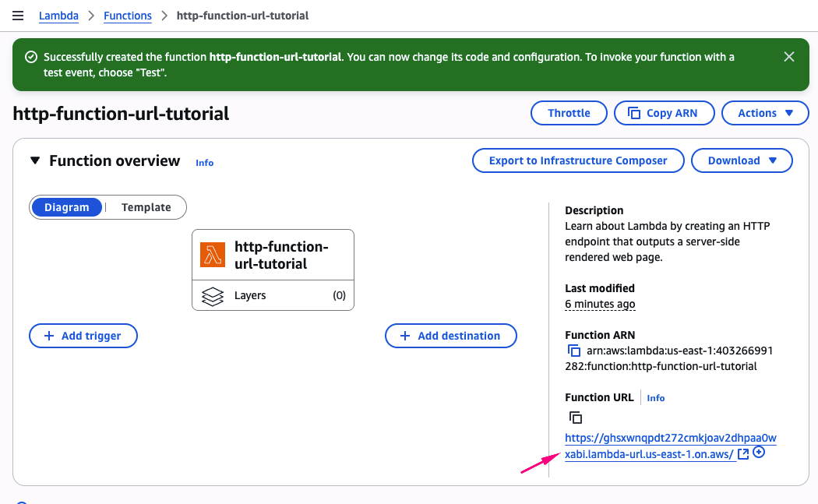Click the Copy ARN button
818x504 pixels.
tap(663, 113)
